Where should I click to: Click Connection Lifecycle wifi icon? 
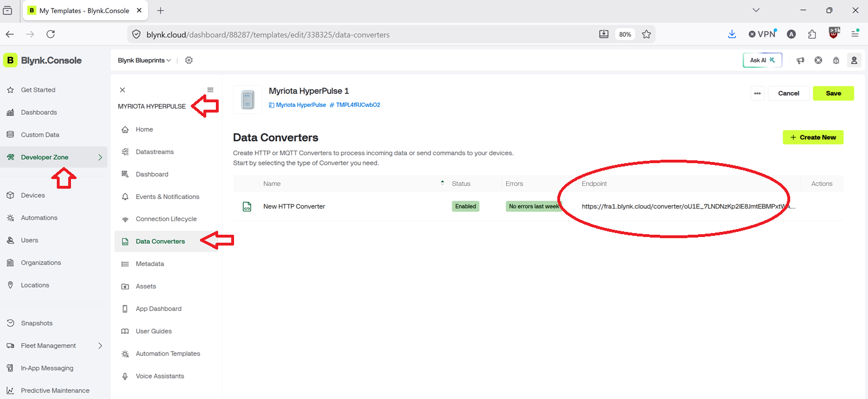pyautogui.click(x=125, y=219)
